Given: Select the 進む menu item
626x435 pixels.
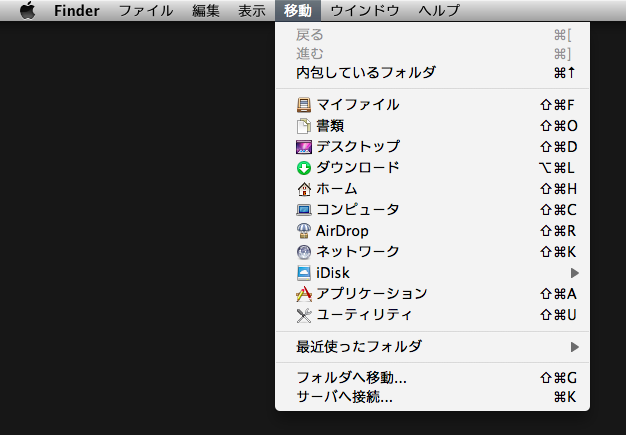Looking at the screenshot, I should [432, 53].
